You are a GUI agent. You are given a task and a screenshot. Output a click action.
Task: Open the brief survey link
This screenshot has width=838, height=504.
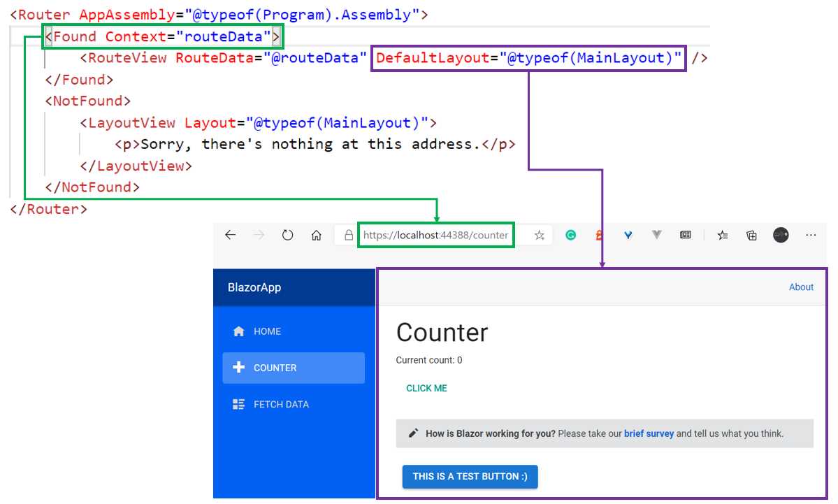(x=649, y=433)
